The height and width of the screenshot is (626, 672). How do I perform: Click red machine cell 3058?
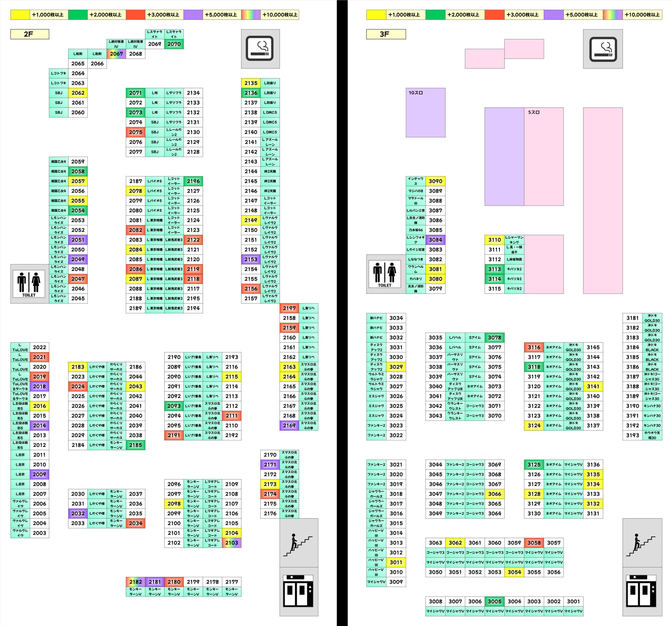click(x=534, y=543)
